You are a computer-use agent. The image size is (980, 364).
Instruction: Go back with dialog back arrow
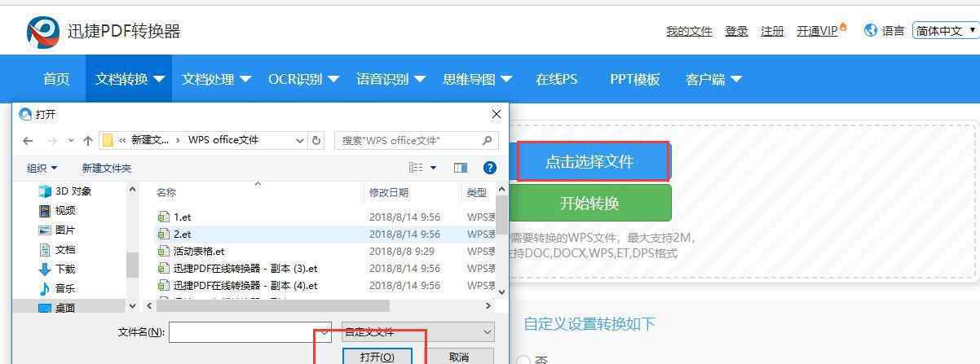click(28, 140)
